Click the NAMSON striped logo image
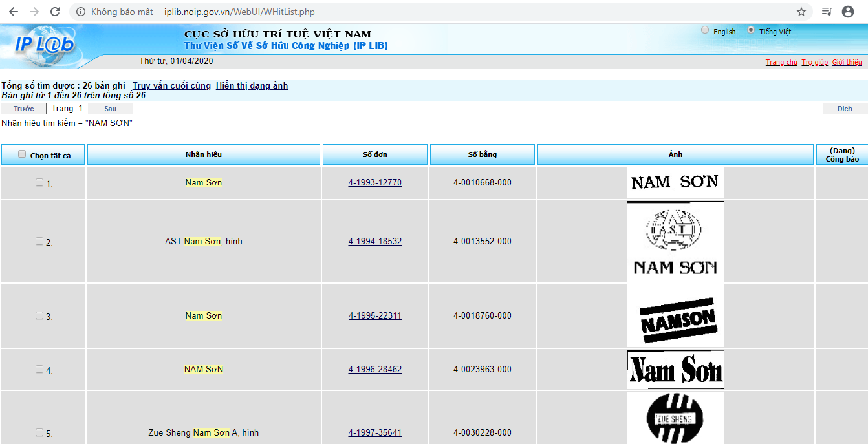The height and width of the screenshot is (444, 868). tap(676, 316)
